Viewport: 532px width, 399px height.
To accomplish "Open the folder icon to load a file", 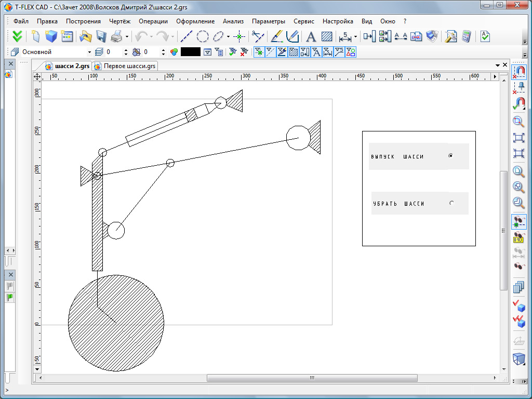I will (85, 36).
